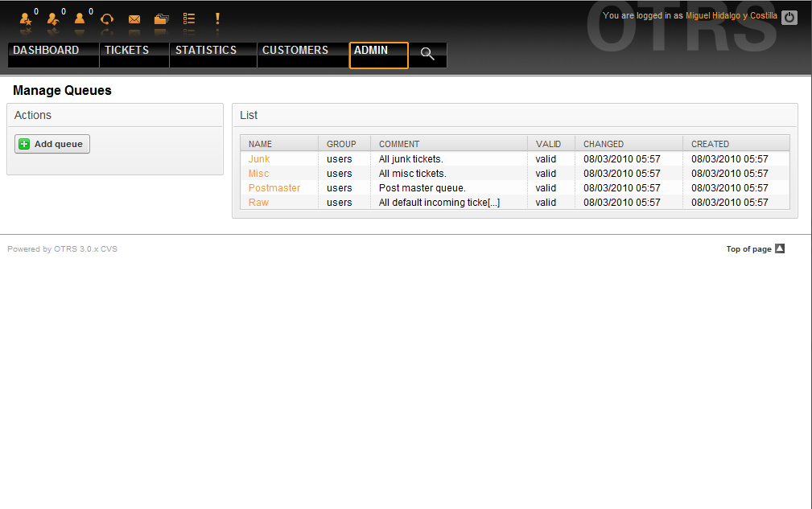Open the folders queue view icon

pyautogui.click(x=162, y=18)
